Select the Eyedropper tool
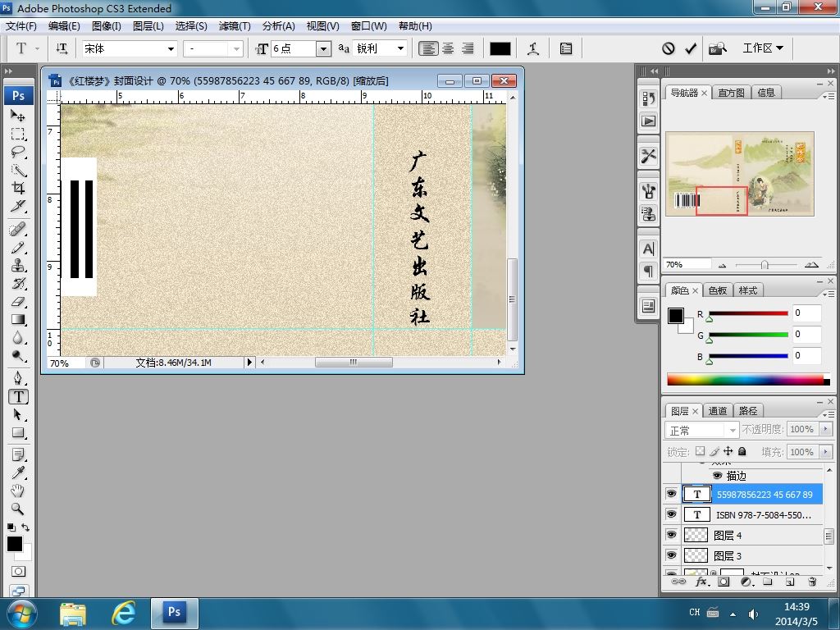The height and width of the screenshot is (630, 840). click(18, 473)
